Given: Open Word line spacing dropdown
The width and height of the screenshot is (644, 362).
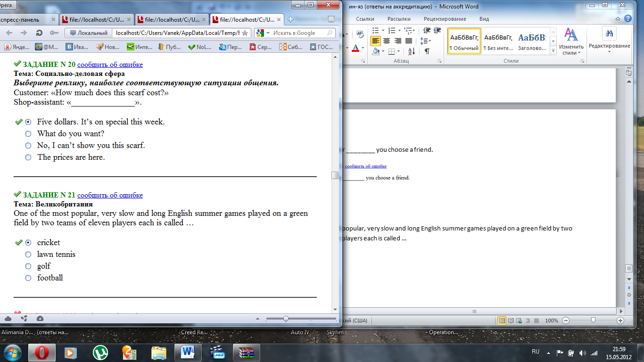Looking at the screenshot, I should 425,41.
